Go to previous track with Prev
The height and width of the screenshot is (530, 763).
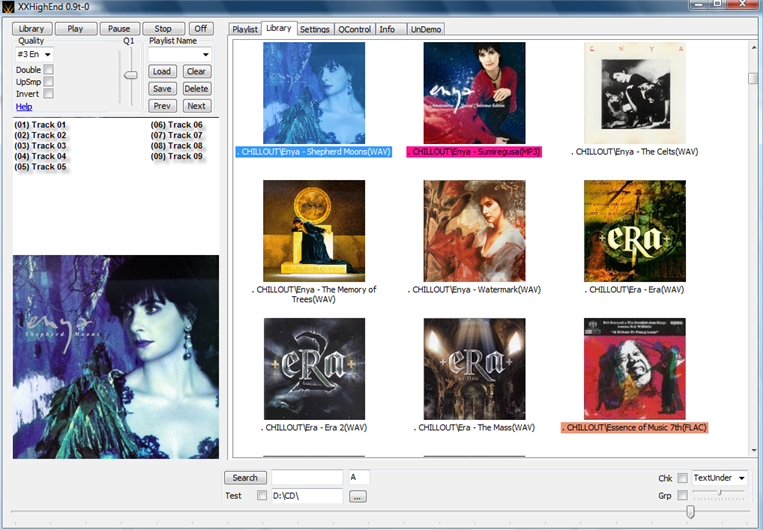pyautogui.click(x=162, y=106)
